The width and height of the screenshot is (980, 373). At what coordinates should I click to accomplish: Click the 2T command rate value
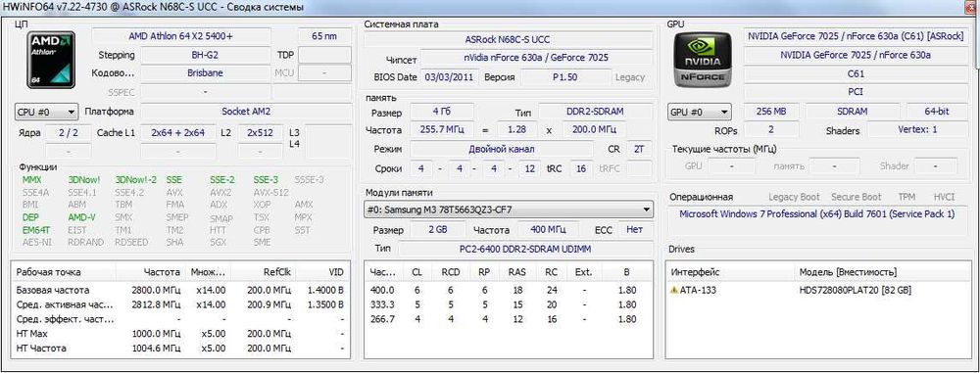point(639,150)
